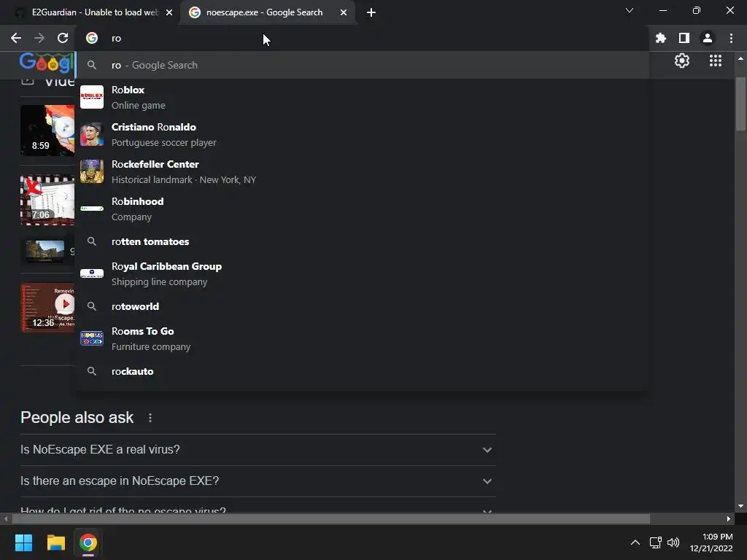
Task: Close the E2Guardian tab
Action: pos(169,13)
